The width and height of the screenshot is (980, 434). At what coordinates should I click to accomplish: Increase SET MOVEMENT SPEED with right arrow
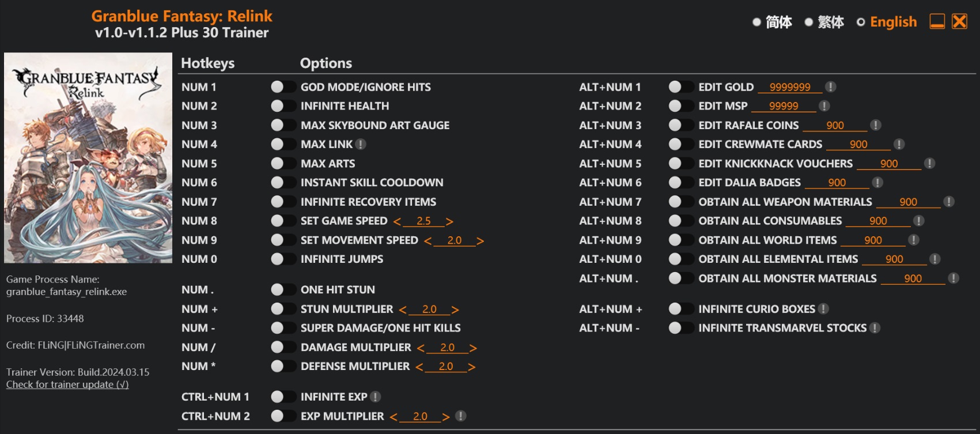click(480, 241)
